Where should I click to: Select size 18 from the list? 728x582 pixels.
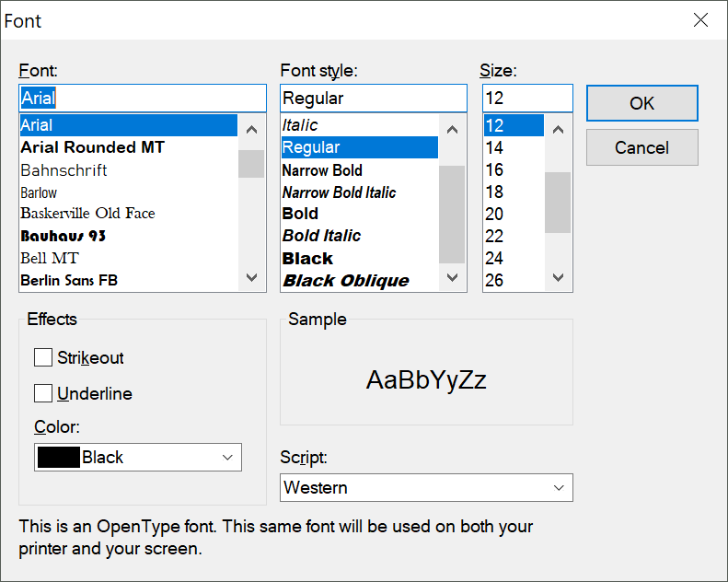494,192
